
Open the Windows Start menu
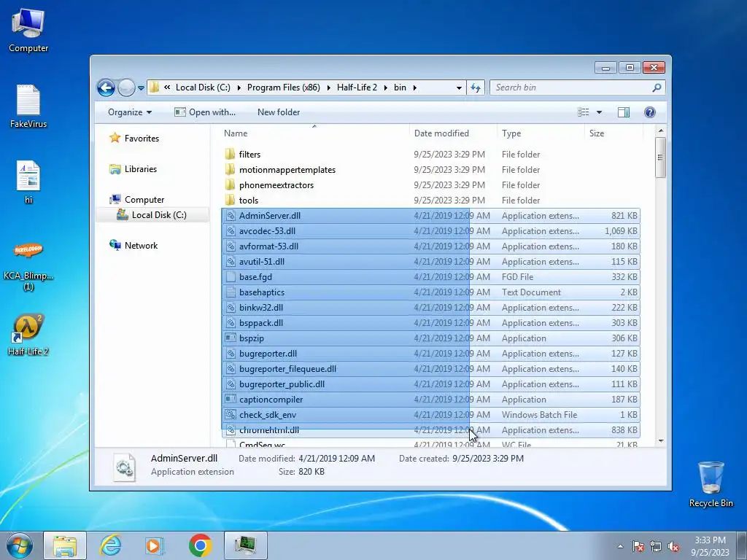(20, 545)
